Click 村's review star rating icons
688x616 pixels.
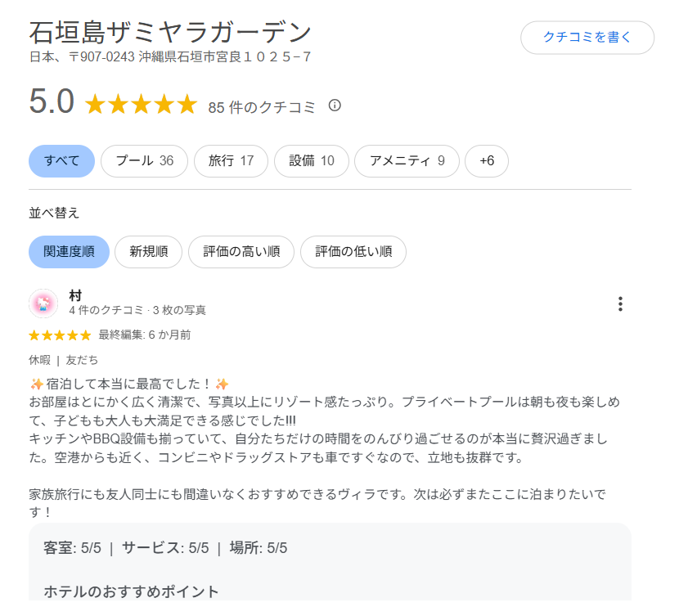(x=59, y=335)
